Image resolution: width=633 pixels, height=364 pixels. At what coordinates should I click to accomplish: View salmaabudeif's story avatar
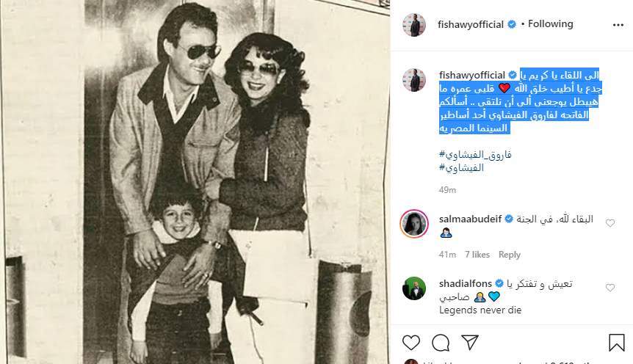(414, 224)
